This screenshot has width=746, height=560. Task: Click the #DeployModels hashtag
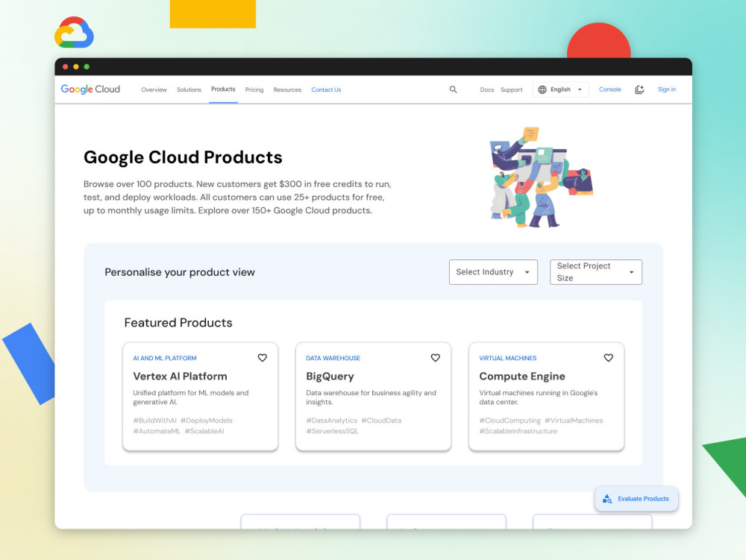(207, 421)
